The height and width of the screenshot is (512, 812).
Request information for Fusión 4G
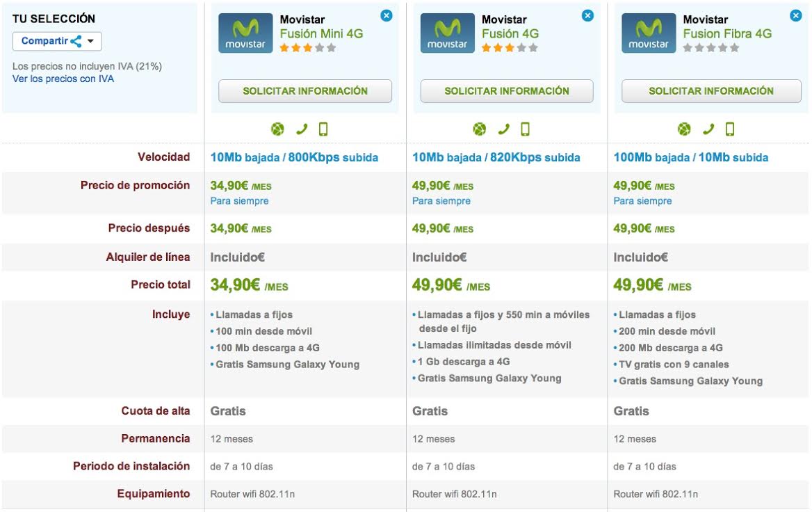tap(507, 90)
